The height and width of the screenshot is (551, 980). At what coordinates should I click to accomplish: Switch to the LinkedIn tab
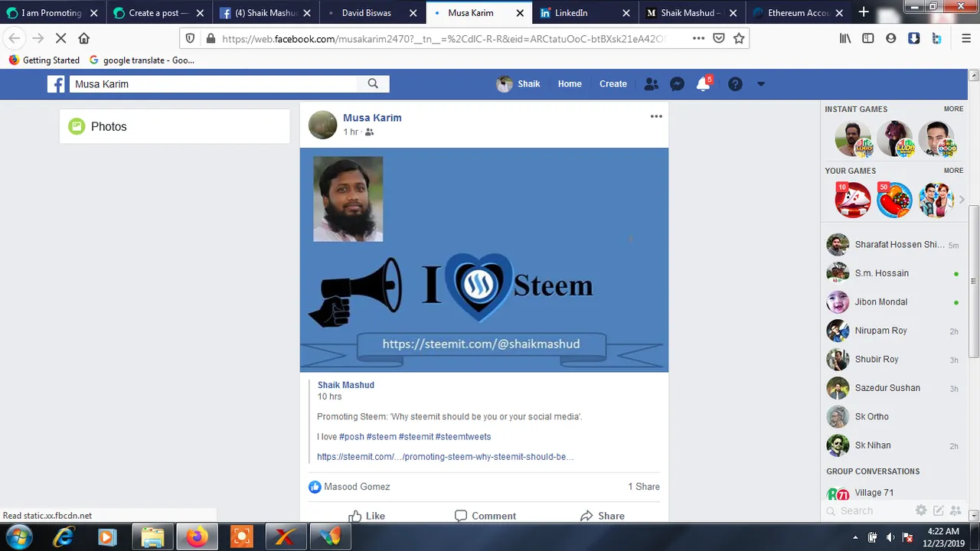[x=584, y=13]
